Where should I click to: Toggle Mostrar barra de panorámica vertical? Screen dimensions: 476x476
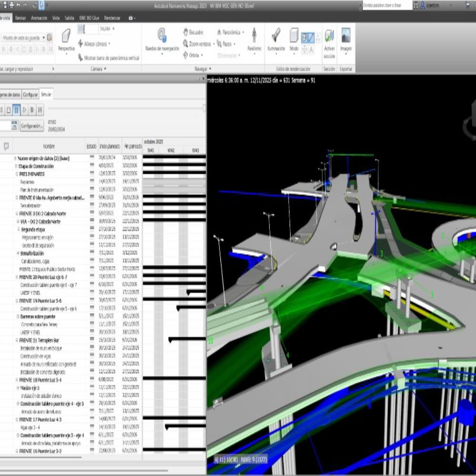pos(109,58)
